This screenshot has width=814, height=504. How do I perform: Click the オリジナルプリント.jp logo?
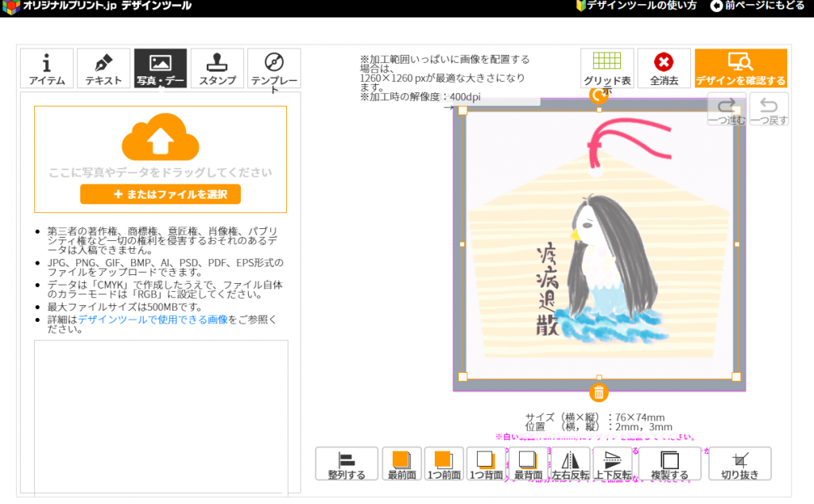coord(96,6)
